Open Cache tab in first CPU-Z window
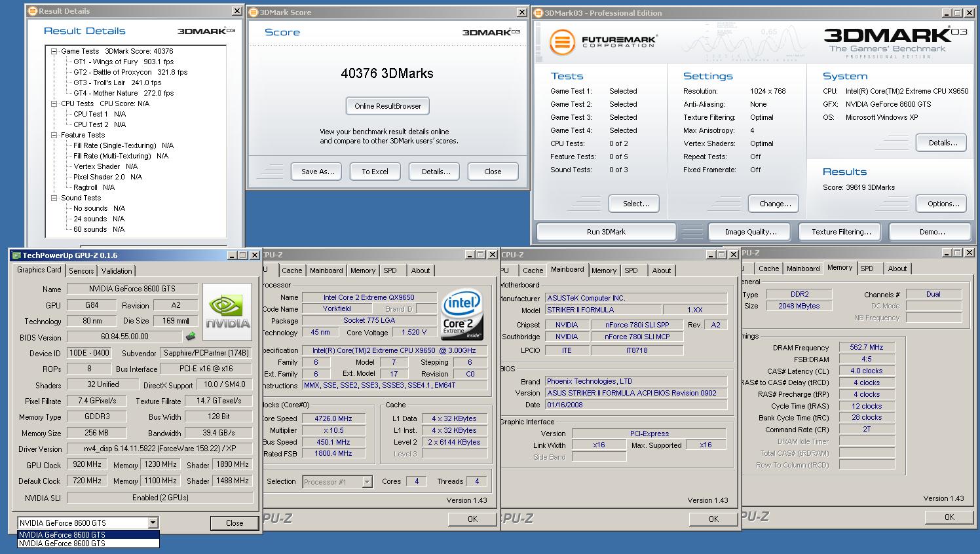980x554 pixels. (292, 270)
